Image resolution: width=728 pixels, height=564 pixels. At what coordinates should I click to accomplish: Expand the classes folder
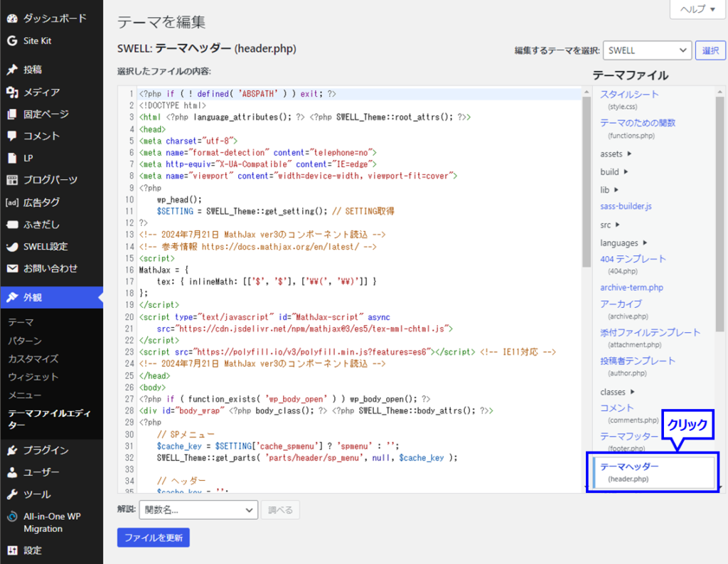[x=617, y=392]
